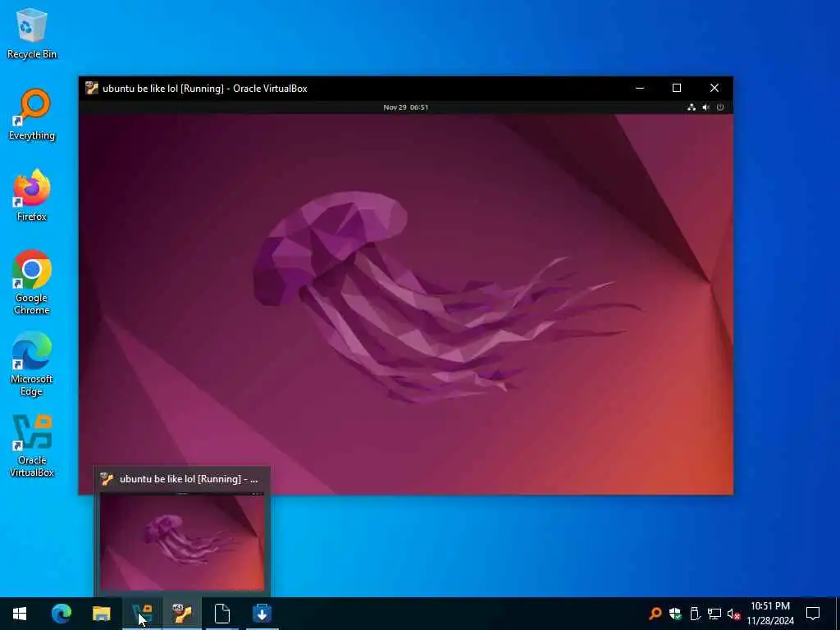Click the safely remove hardware tray icon

point(695,614)
